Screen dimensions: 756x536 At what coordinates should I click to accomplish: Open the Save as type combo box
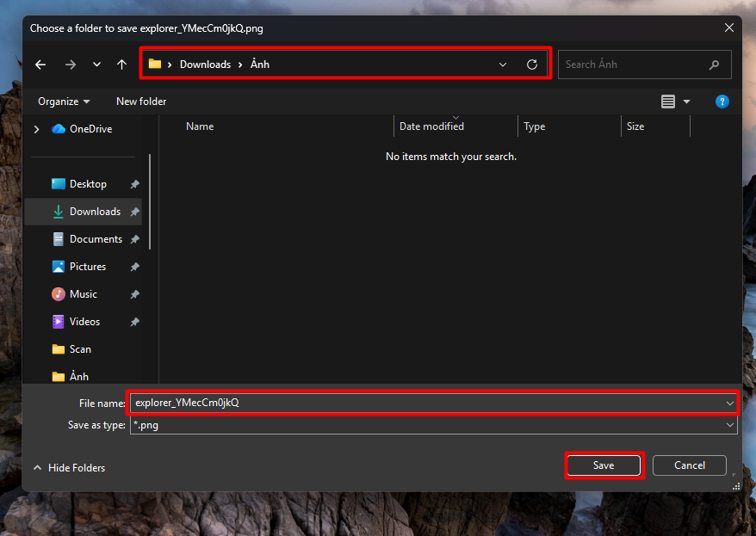[x=433, y=425]
